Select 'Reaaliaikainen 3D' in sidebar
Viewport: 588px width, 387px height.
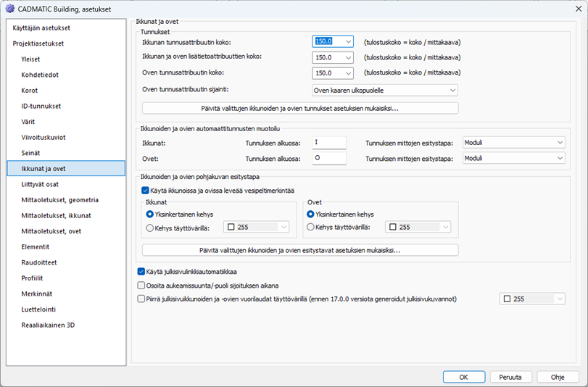click(48, 325)
